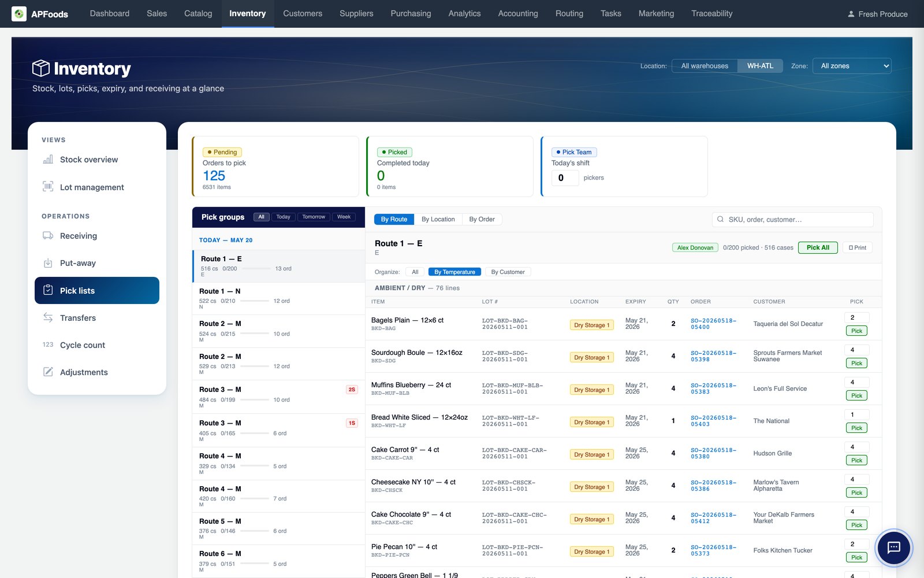
Task: Filter pick groups to Week
Action: tap(344, 217)
